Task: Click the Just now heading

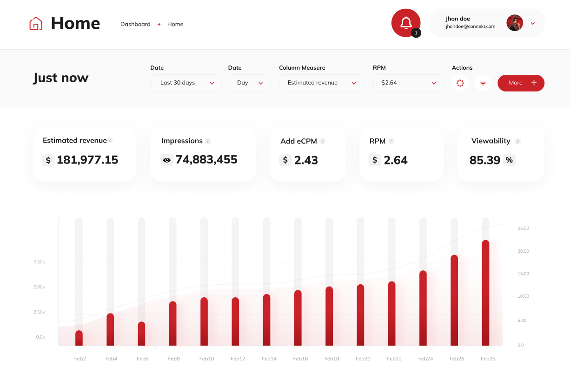Action: pyautogui.click(x=61, y=78)
